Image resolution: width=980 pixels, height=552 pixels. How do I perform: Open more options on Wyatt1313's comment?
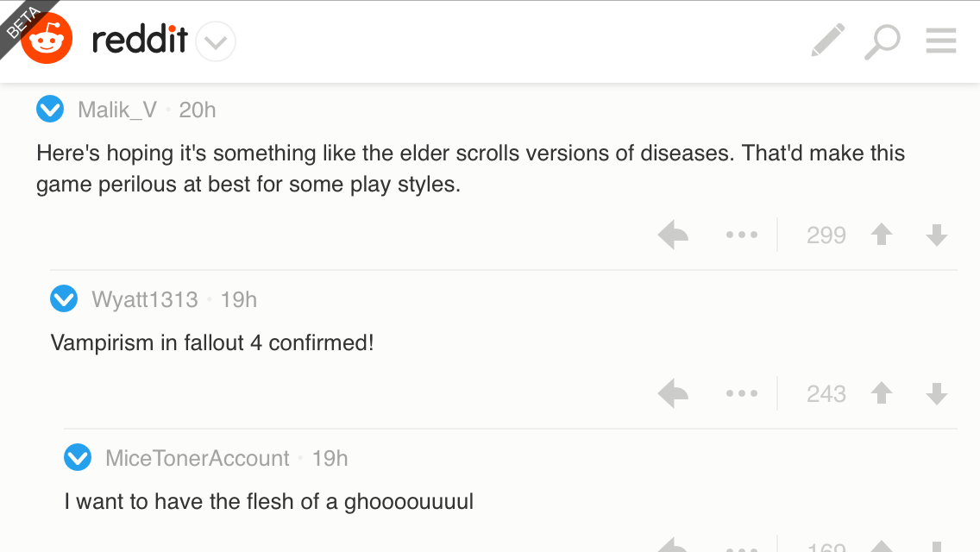pyautogui.click(x=742, y=393)
